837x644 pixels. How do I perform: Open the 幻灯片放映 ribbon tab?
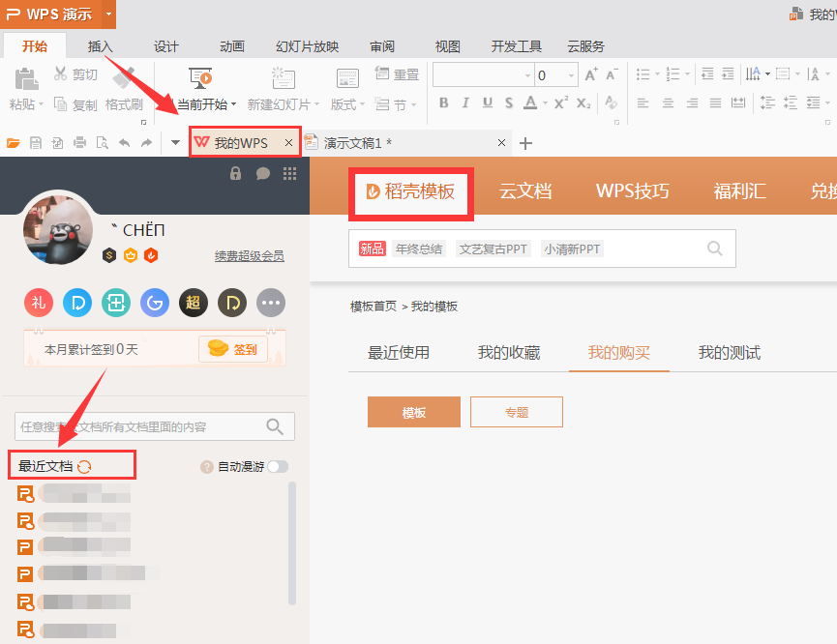pos(307,46)
